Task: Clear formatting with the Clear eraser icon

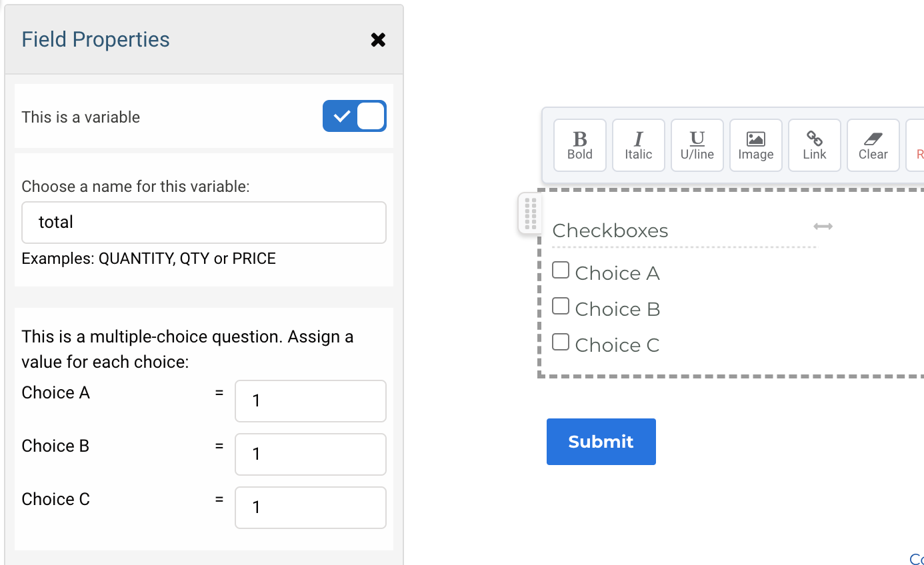Action: pyautogui.click(x=873, y=145)
